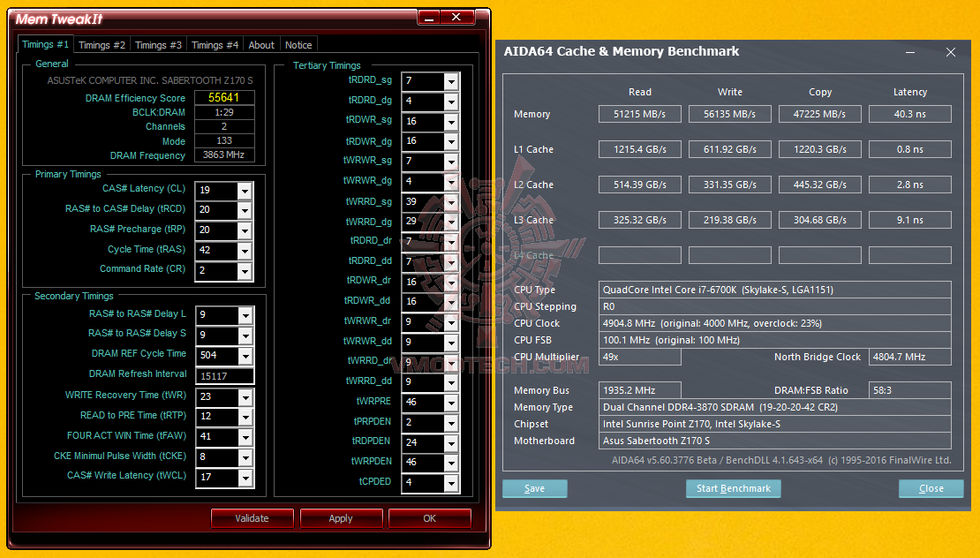Close the Mem TweakIt window
Image resolution: width=980 pixels, height=558 pixels.
pyautogui.click(x=456, y=18)
